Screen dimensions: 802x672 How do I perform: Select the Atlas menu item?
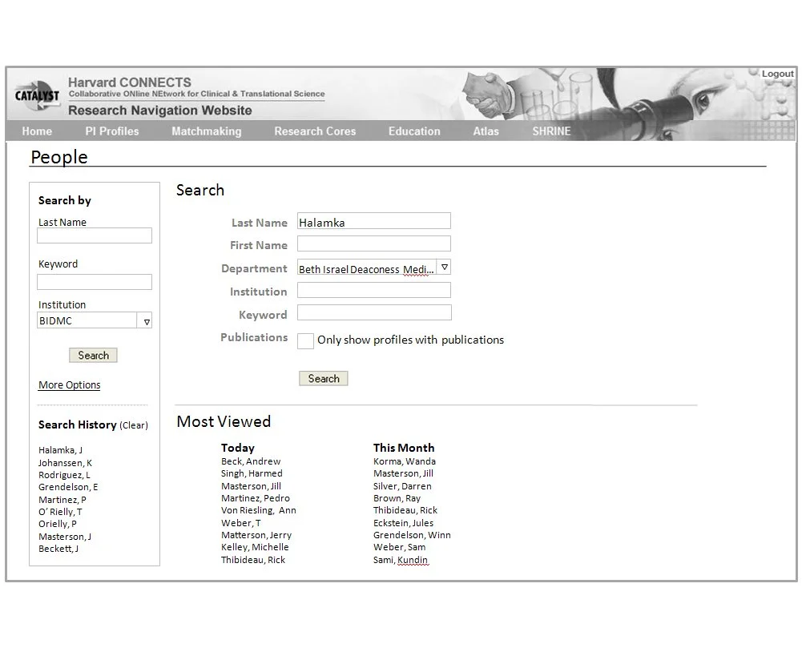(486, 131)
